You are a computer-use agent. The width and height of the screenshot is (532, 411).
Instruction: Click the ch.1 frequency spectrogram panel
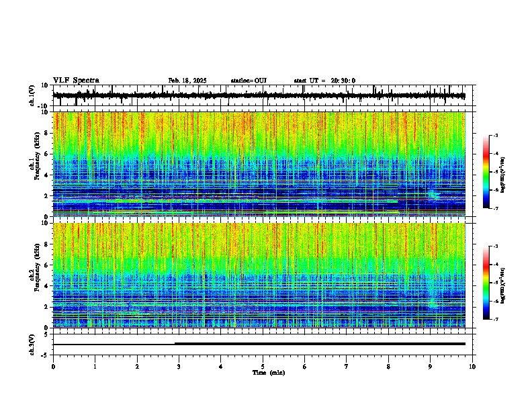pyautogui.click(x=259, y=164)
